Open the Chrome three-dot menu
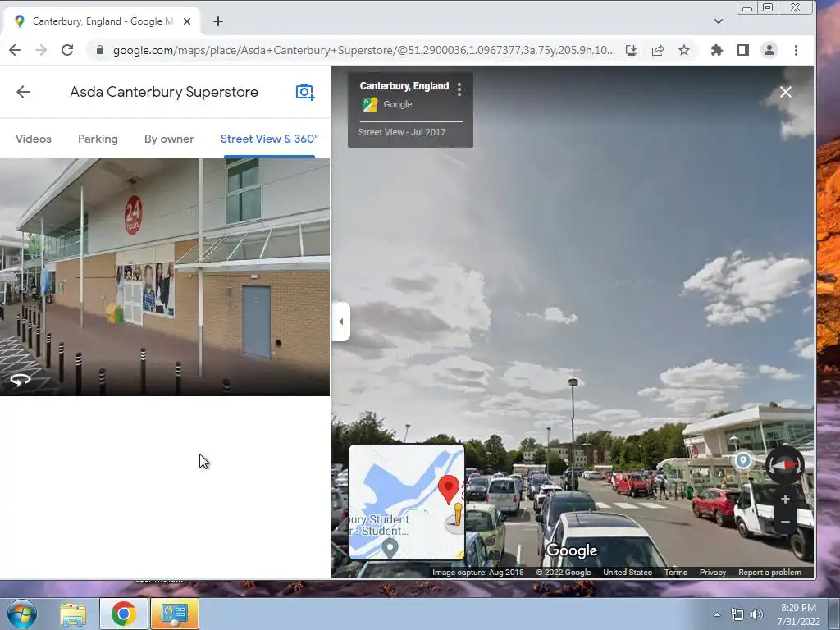 pyautogui.click(x=796, y=50)
